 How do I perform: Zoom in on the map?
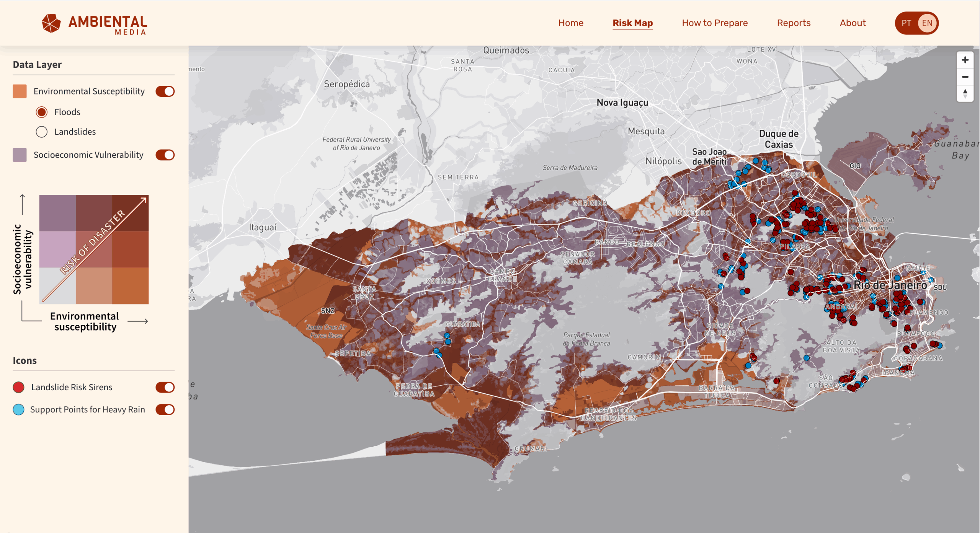965,60
